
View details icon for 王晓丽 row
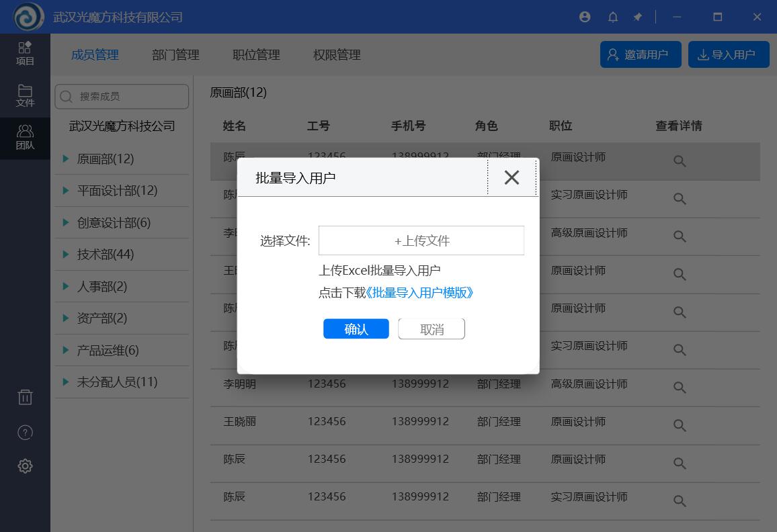(x=680, y=425)
